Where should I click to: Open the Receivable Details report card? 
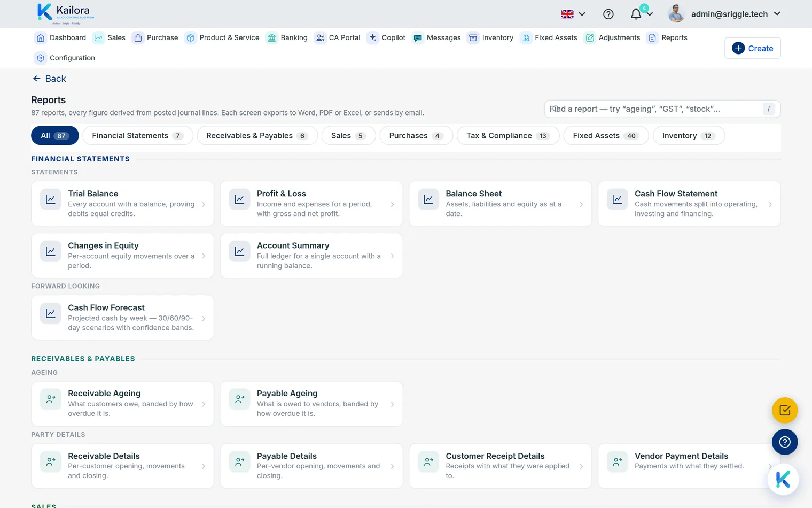tap(122, 466)
